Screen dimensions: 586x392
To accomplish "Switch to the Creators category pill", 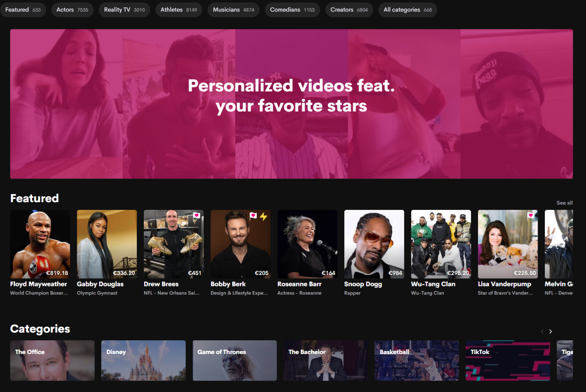I will [x=349, y=10].
